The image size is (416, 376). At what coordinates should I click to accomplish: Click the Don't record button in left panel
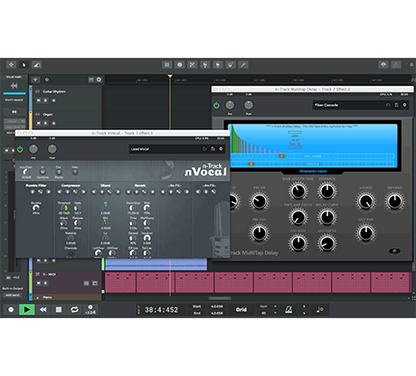click(14, 100)
